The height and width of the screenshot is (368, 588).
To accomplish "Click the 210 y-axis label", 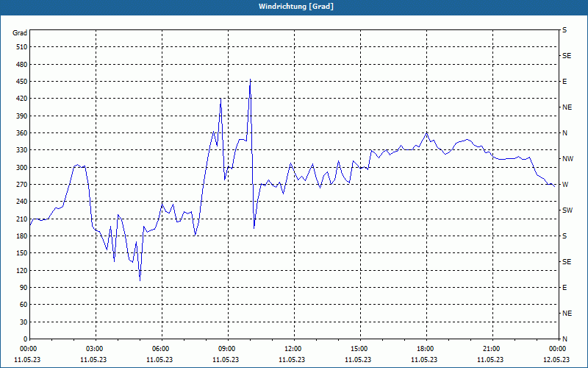I will point(22,219).
